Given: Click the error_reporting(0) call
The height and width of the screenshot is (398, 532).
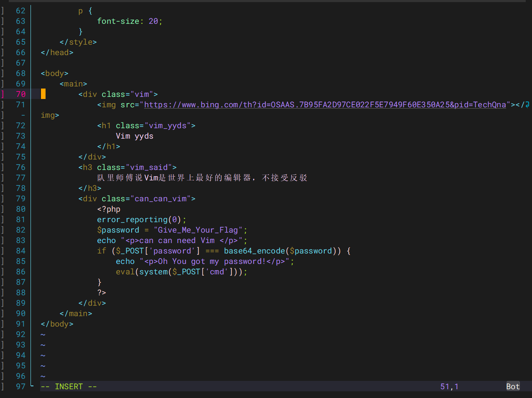Looking at the screenshot, I should (x=139, y=220).
